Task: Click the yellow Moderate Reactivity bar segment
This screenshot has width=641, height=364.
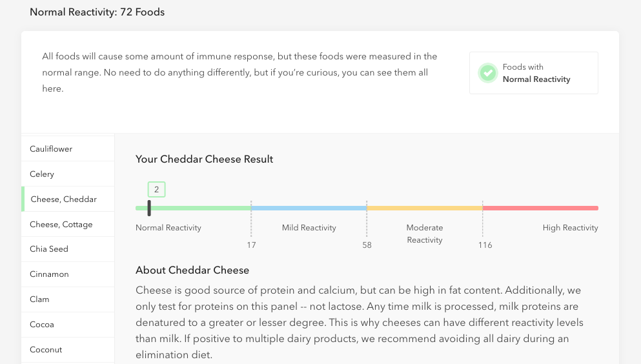Action: [424, 208]
